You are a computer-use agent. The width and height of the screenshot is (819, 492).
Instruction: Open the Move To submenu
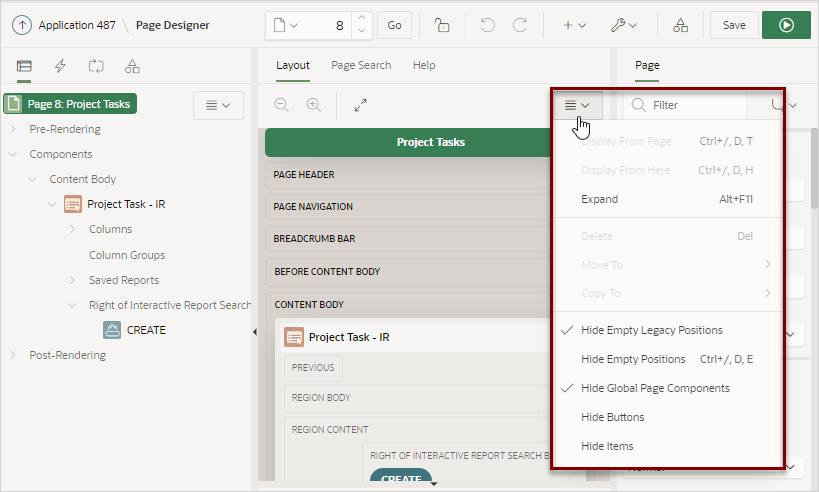(x=668, y=265)
